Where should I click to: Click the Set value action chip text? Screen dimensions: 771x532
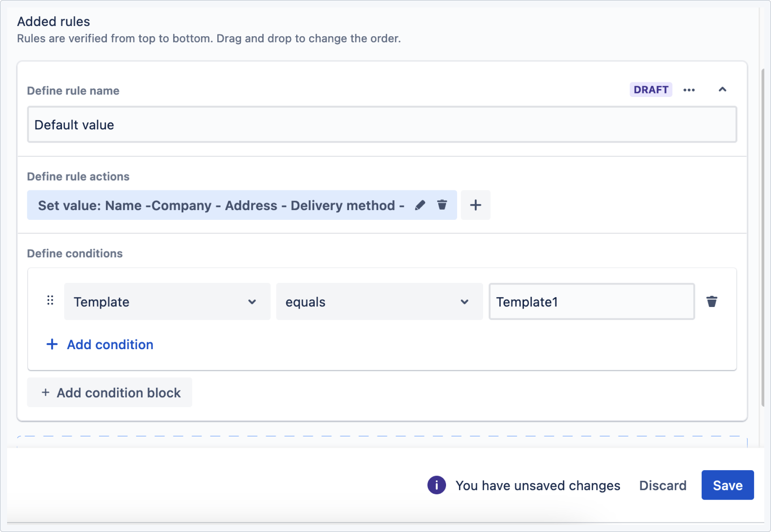click(221, 205)
